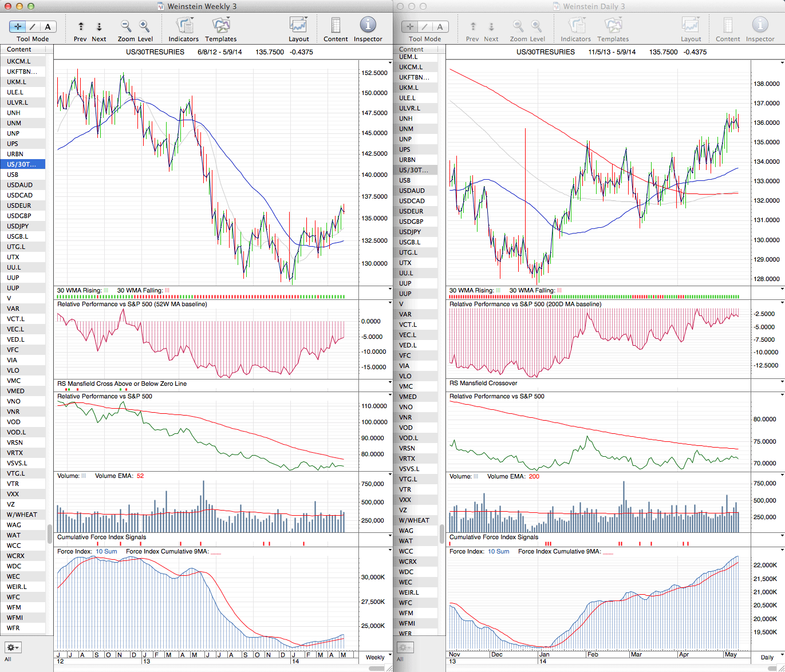Viewport: 785px width, 672px height.
Task: Select the crosshair tool in Weekly window
Action: 18,26
